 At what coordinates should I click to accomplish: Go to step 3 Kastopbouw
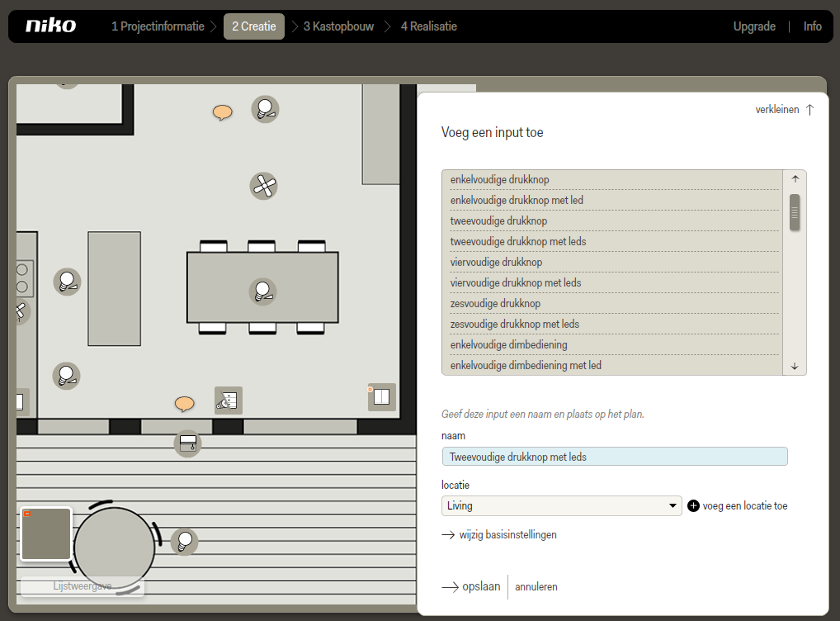point(338,26)
